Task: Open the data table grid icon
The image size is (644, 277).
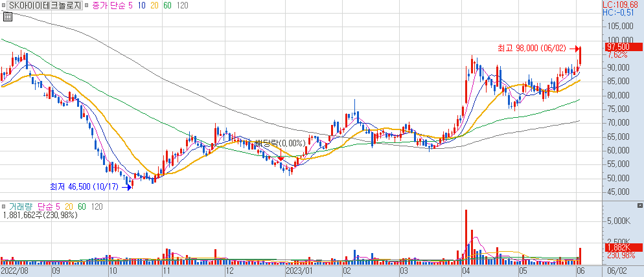Action: tap(7, 17)
